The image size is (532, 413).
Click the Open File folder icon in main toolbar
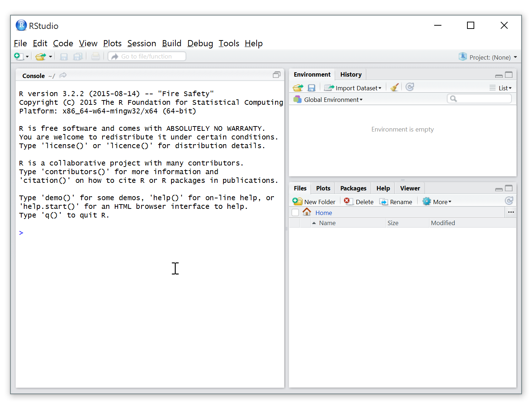coord(40,56)
